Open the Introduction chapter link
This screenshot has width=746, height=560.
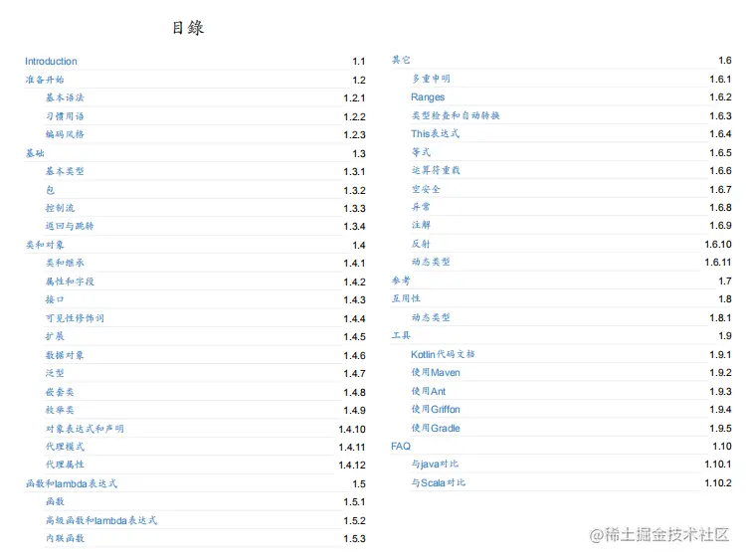(51, 62)
